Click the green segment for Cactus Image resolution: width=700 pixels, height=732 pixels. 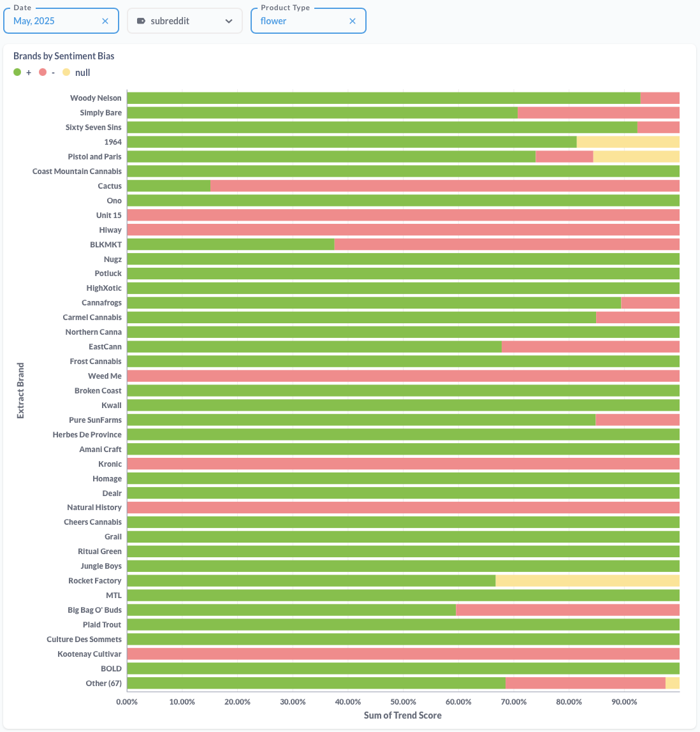tap(169, 186)
